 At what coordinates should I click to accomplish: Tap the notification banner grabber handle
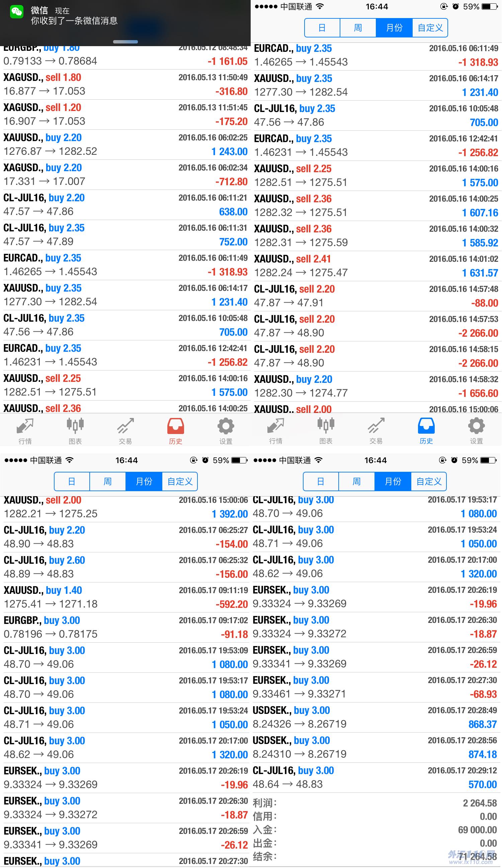click(125, 42)
